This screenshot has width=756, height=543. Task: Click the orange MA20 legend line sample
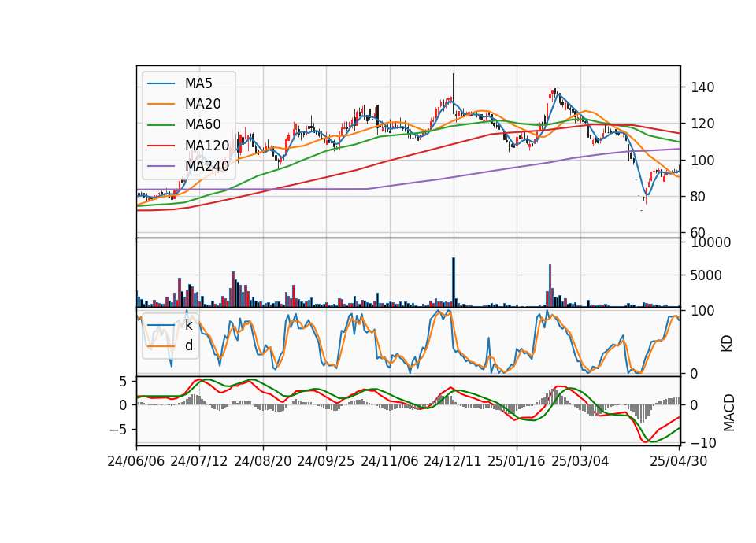[161, 104]
